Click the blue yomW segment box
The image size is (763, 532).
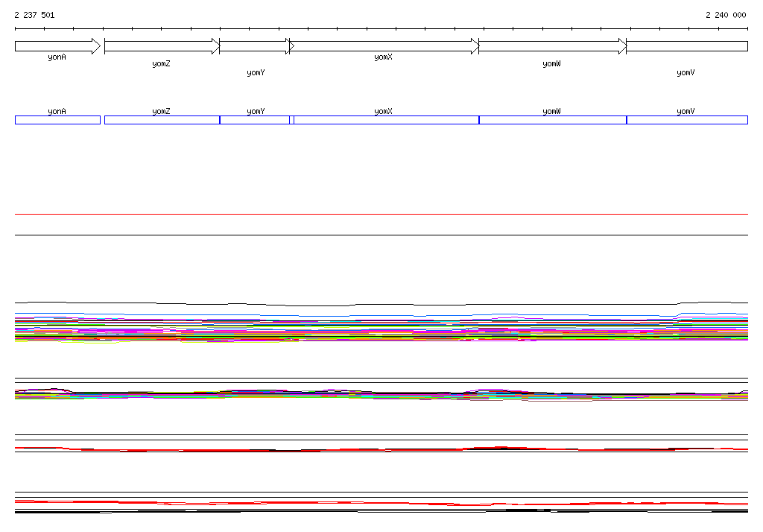(x=552, y=120)
